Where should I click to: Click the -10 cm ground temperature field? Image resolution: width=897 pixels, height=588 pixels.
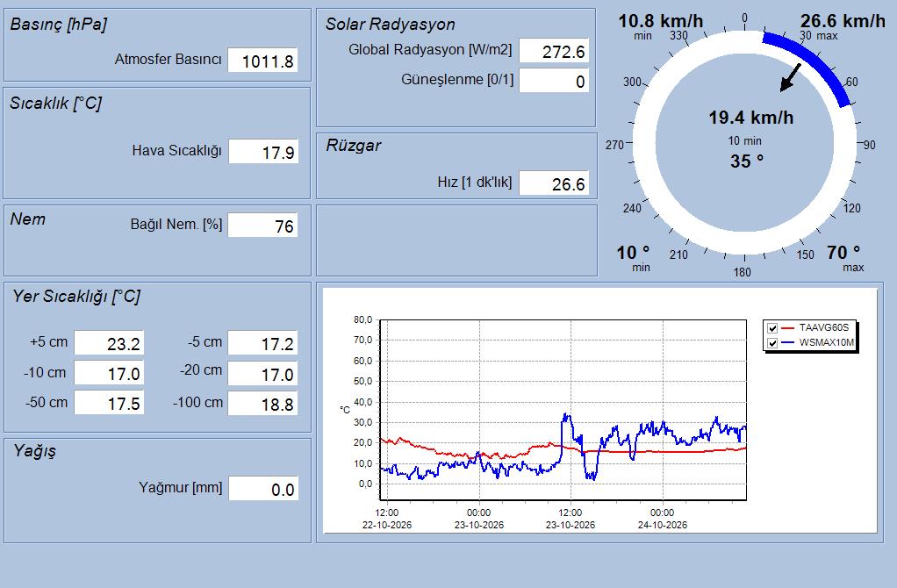coord(109,374)
